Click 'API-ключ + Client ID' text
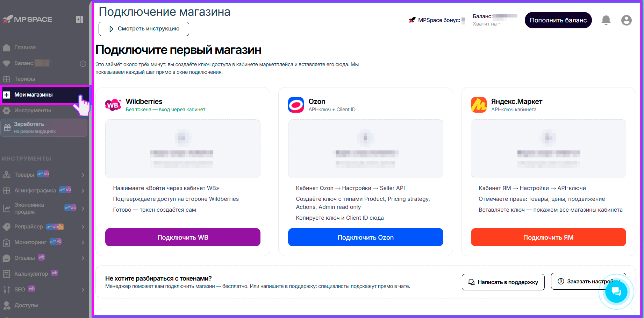Image resolution: width=644 pixels, height=318 pixels. (x=332, y=109)
